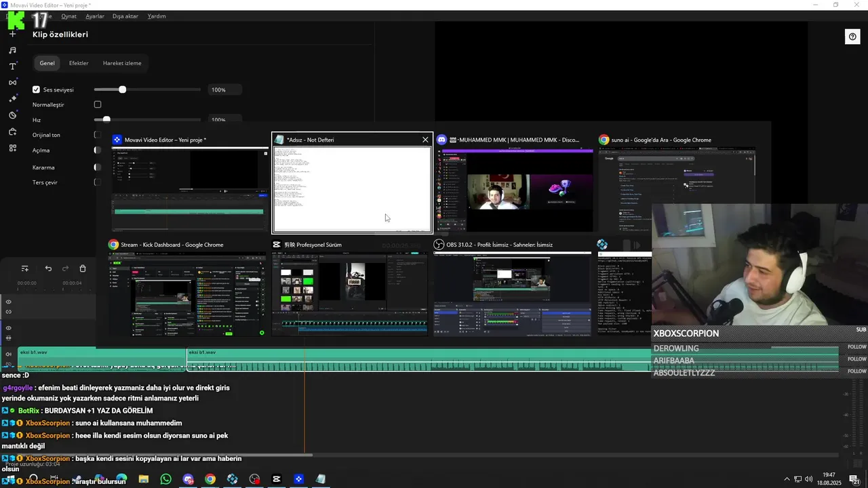Open OBS Studio from the taskbar
868x488 pixels.
[x=254, y=479]
